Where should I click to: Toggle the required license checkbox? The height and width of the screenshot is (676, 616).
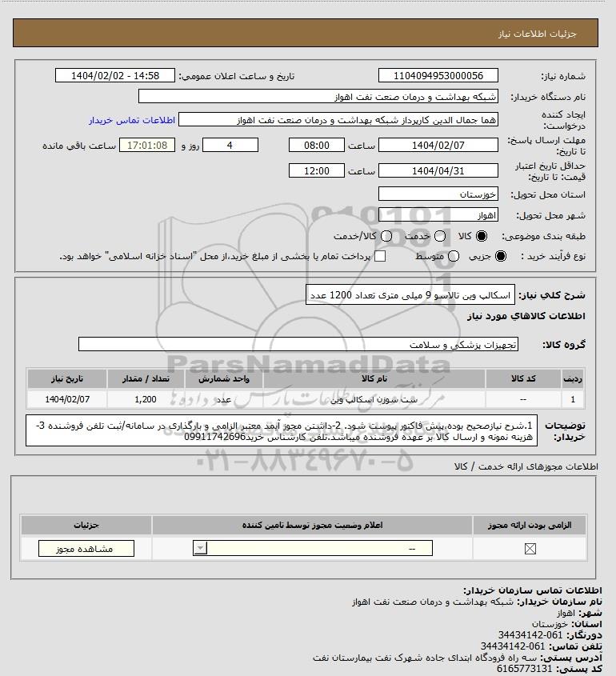click(530, 548)
